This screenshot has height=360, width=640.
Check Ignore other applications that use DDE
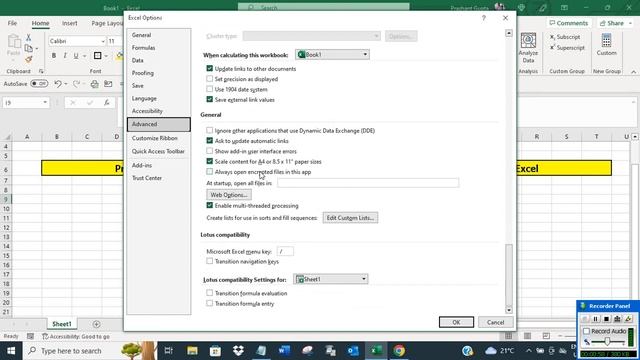pyautogui.click(x=210, y=130)
